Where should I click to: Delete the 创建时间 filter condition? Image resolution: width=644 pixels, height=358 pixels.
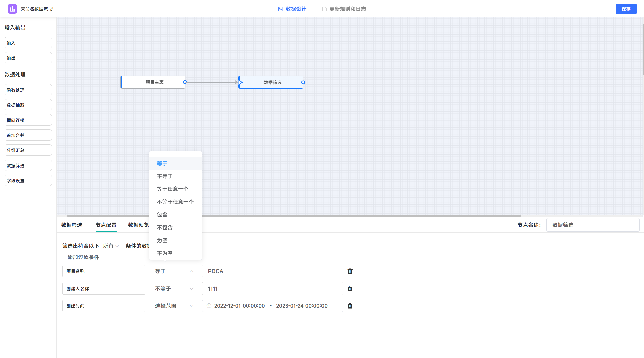point(350,306)
